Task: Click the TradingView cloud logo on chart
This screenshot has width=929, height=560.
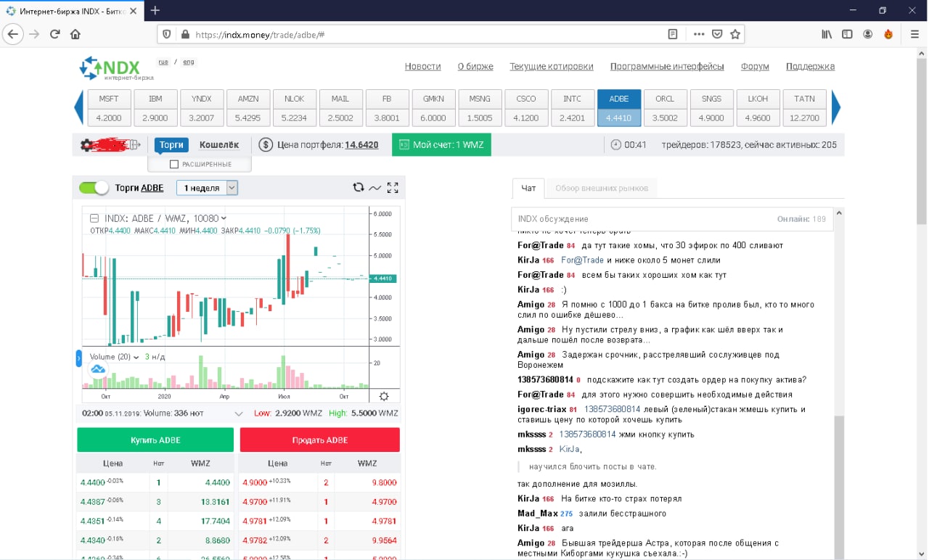Action: [98, 369]
